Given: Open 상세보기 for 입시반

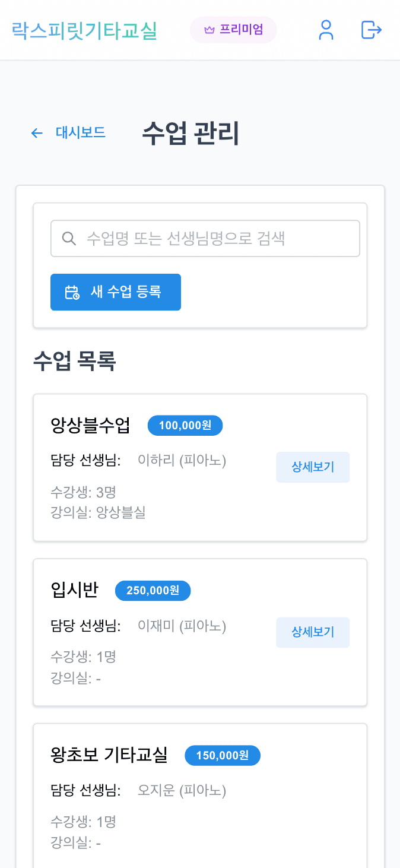Looking at the screenshot, I should [x=313, y=632].
